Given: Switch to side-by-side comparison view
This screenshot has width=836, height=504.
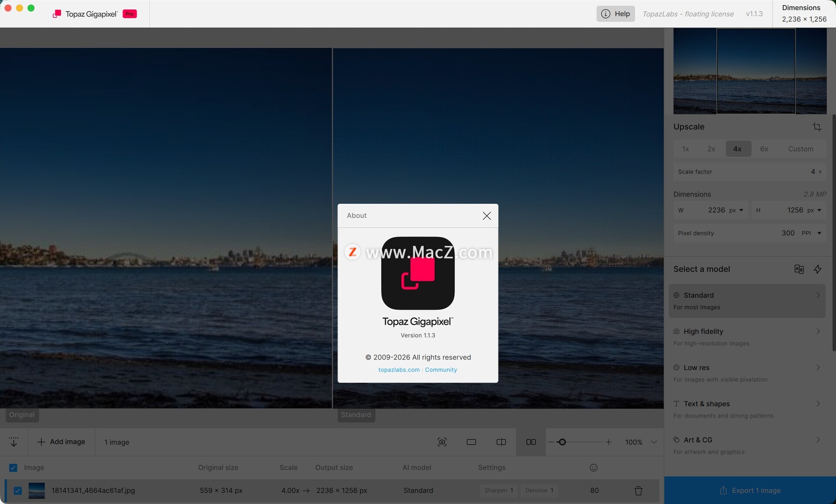Looking at the screenshot, I should pos(531,442).
